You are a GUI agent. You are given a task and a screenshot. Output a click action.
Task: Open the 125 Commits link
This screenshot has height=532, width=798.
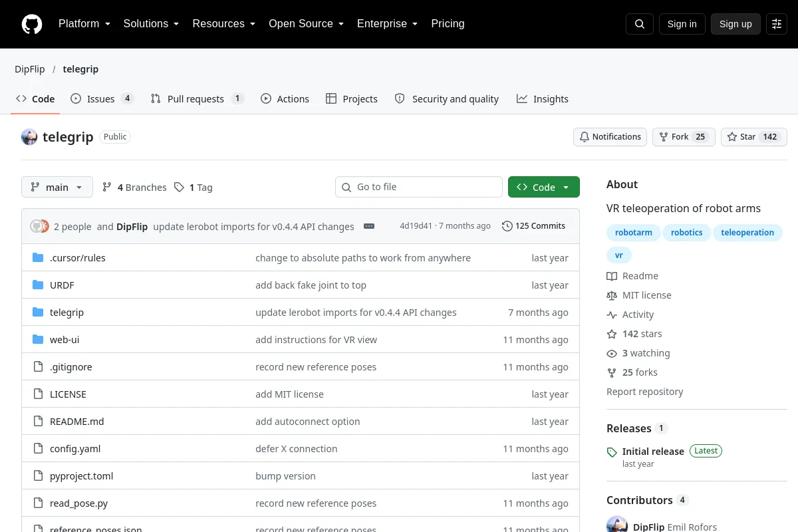click(x=534, y=226)
